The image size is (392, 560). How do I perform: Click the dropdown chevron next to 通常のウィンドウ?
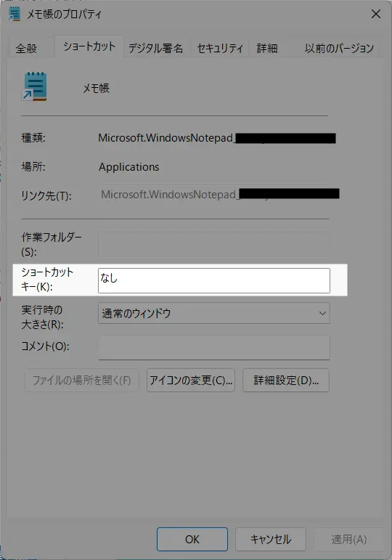pyautogui.click(x=322, y=313)
